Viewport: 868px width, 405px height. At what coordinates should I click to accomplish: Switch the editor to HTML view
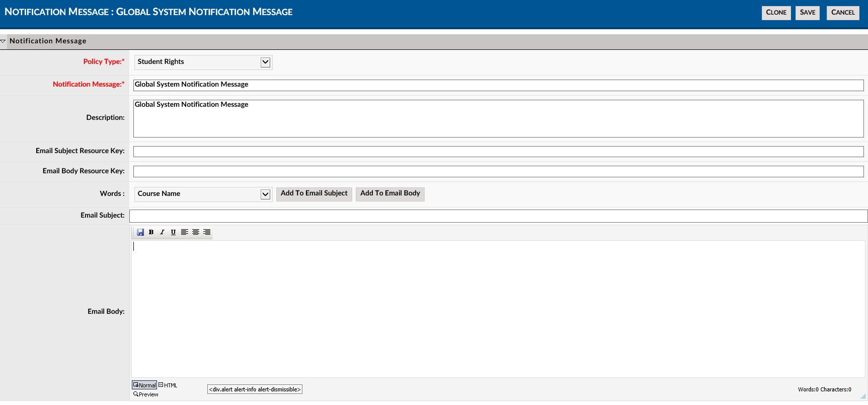pos(168,385)
